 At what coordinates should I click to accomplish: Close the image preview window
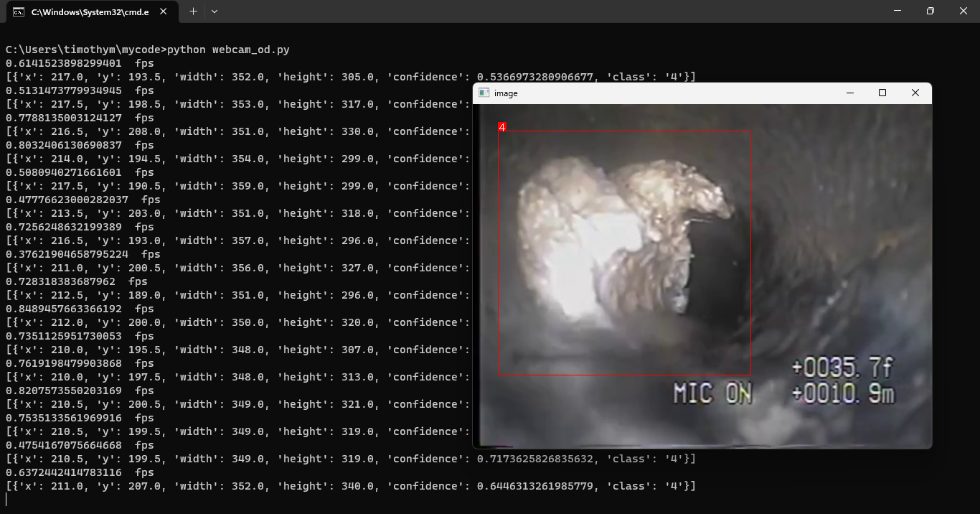(x=915, y=93)
